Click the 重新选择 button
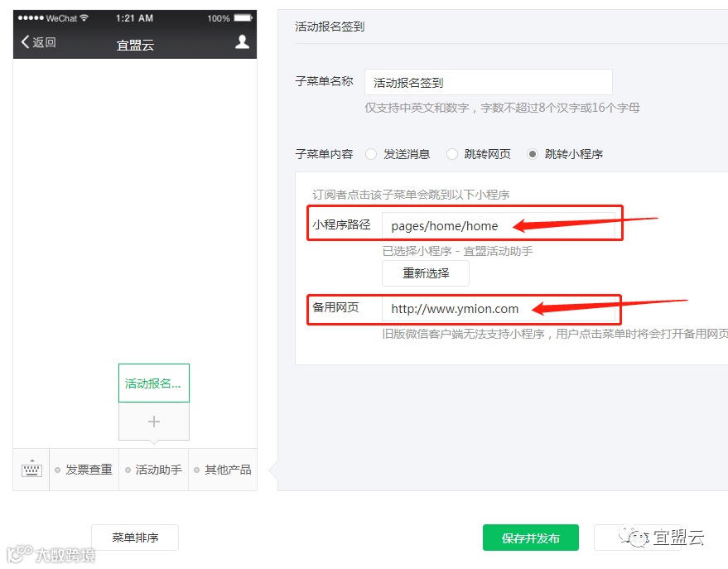The image size is (728, 569). click(x=425, y=273)
